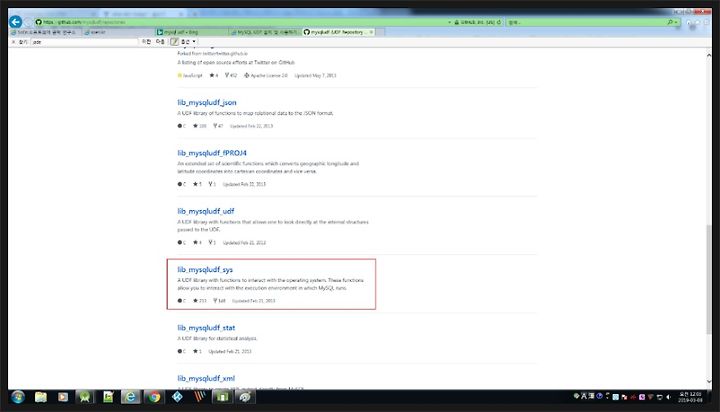720x412 pixels.
Task: Open the lib_mysqludf_stat repository link
Action: point(206,328)
